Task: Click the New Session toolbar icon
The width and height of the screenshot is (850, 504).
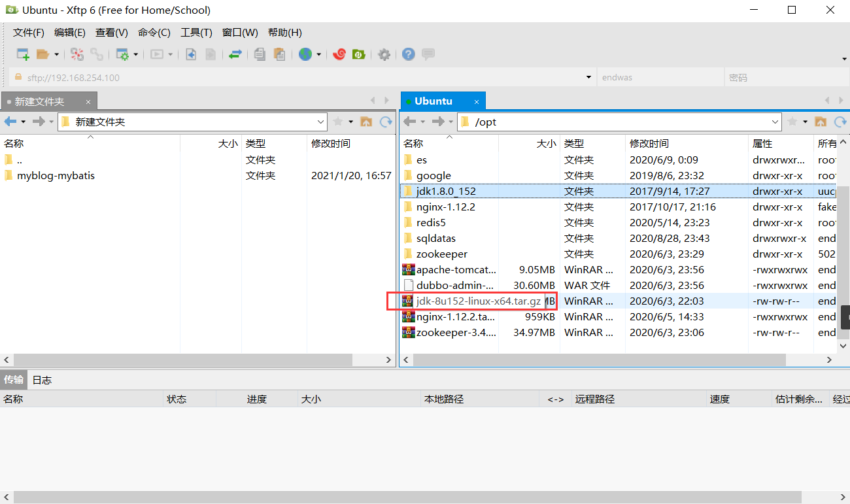Action: (x=24, y=54)
